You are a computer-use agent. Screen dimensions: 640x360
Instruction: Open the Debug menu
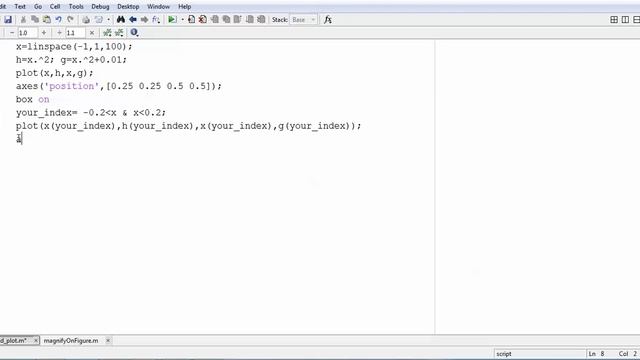point(100,7)
